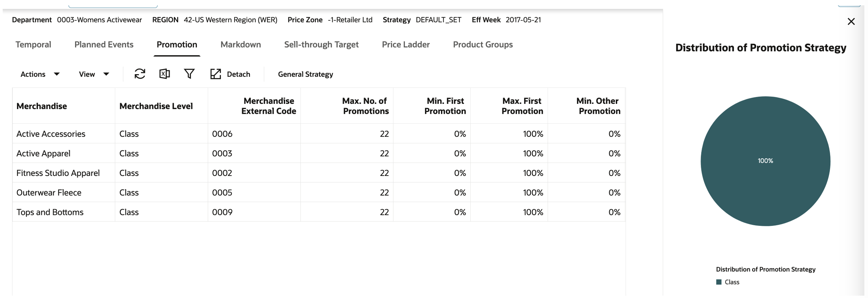Open the Actions dropdown menu

(40, 74)
